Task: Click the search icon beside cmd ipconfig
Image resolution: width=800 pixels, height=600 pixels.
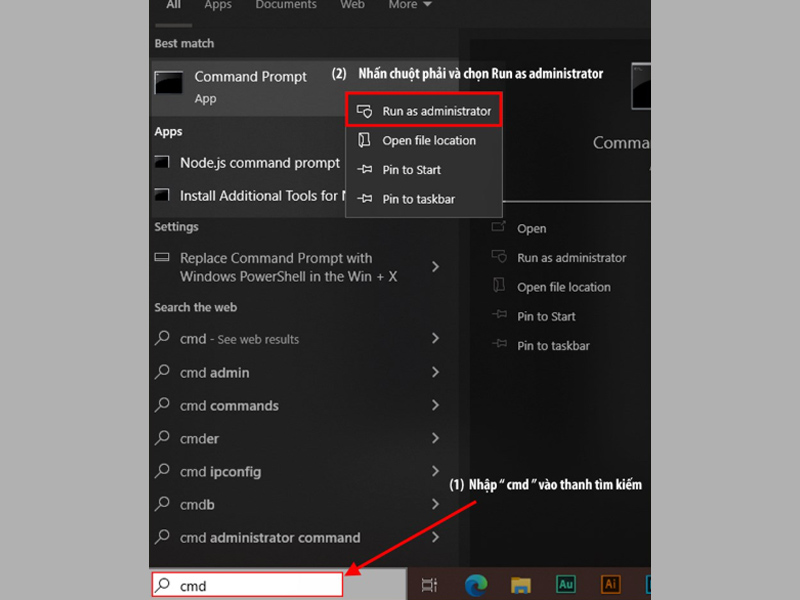Action: (163, 471)
